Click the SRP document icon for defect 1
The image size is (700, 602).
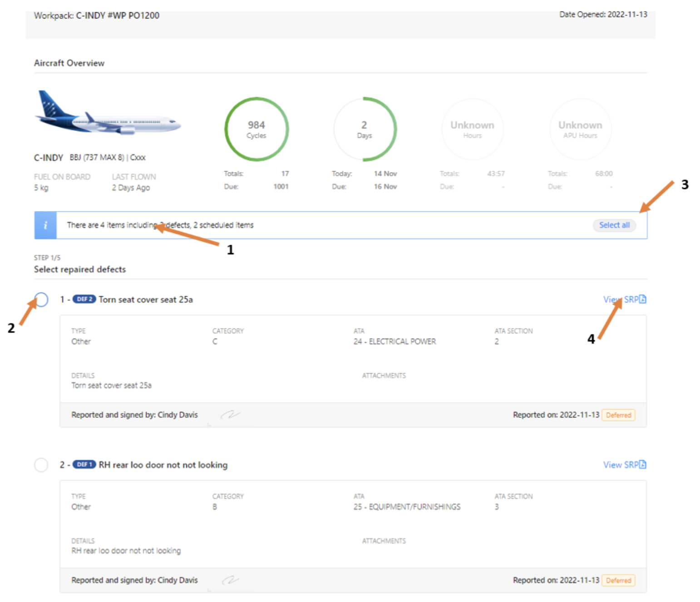point(642,299)
